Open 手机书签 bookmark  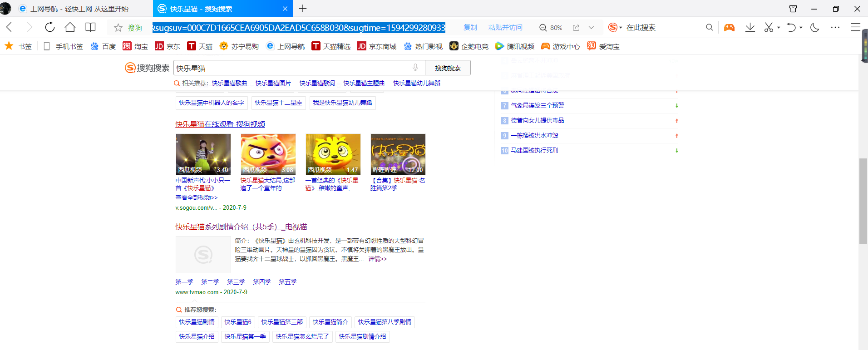tap(63, 46)
